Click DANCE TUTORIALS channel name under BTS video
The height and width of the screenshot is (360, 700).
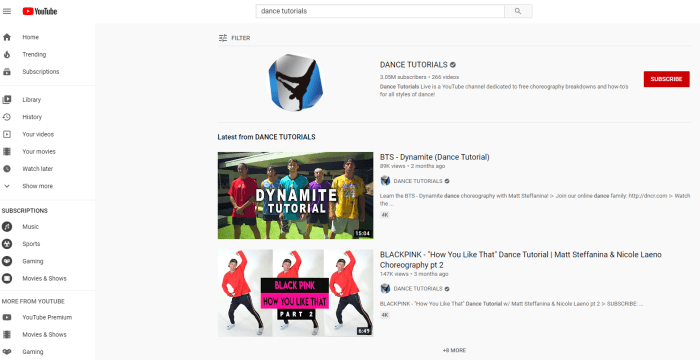pos(418,181)
